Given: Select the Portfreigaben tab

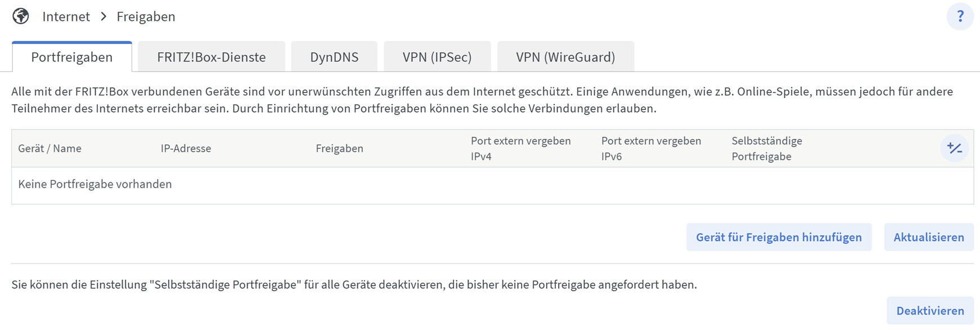Looking at the screenshot, I should [72, 57].
